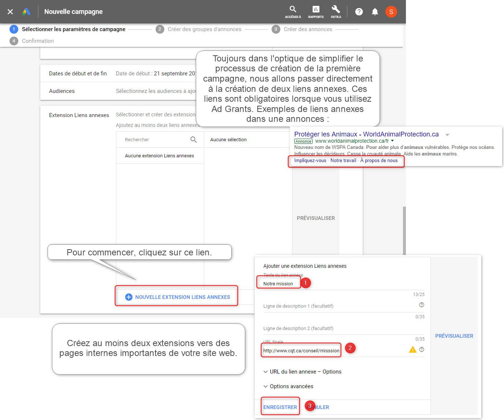Screen dimensions: 504x420
Task: Click the Aucune sélection text
Action: (x=228, y=140)
